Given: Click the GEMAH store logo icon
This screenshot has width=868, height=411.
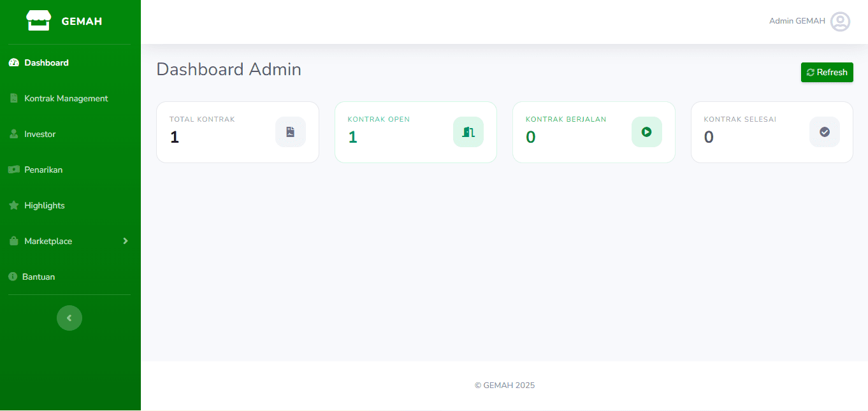Looking at the screenshot, I should point(38,21).
